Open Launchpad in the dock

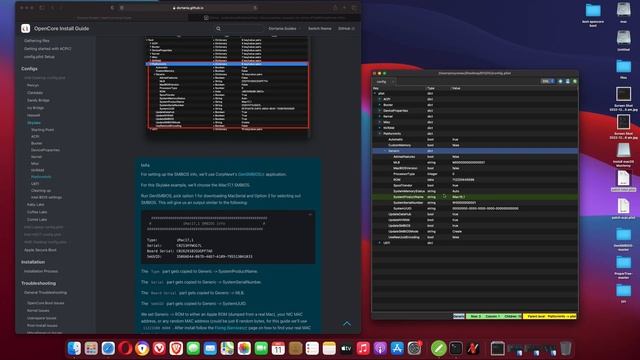pos(91,348)
